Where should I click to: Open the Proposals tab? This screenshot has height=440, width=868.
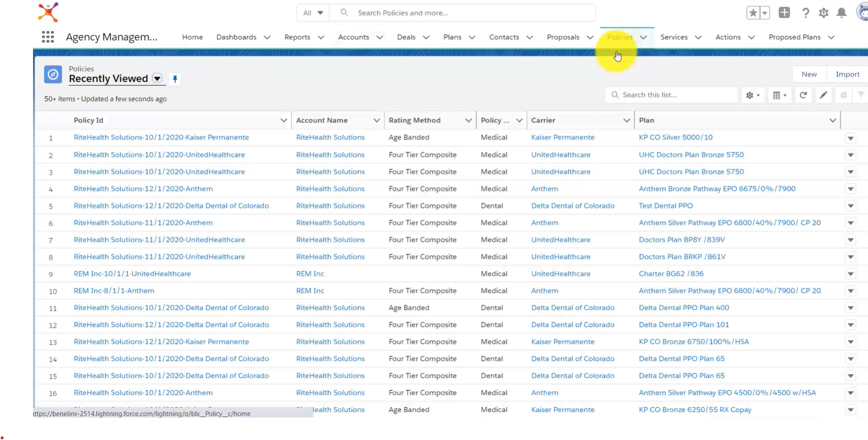coord(563,37)
